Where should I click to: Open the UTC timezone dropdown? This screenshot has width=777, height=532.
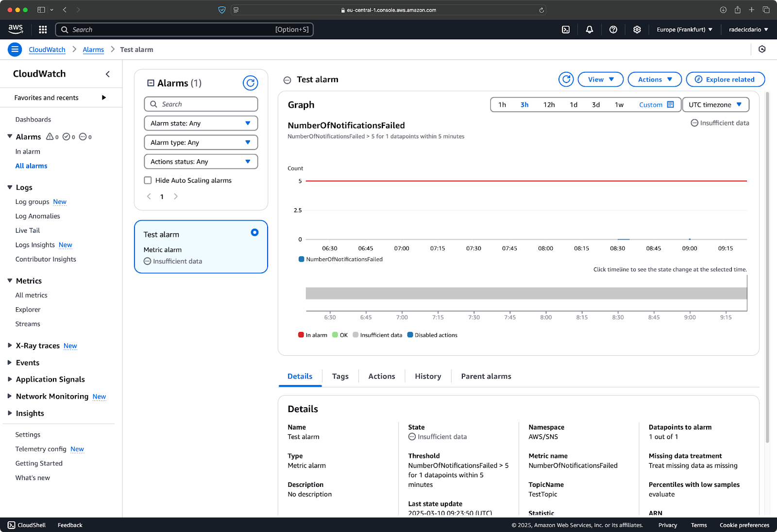click(x=716, y=105)
